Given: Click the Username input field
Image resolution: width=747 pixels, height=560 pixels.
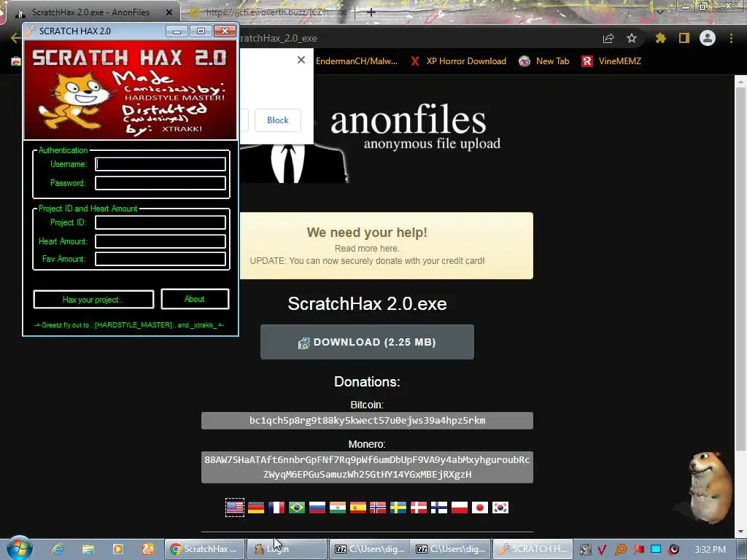Looking at the screenshot, I should click(x=160, y=164).
